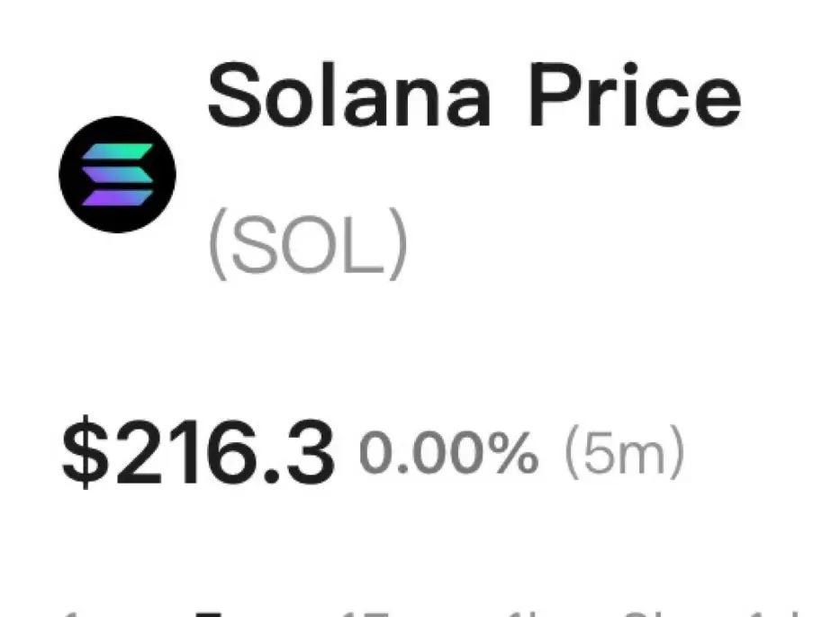
Task: Click the Solana logo icon
Action: click(118, 174)
